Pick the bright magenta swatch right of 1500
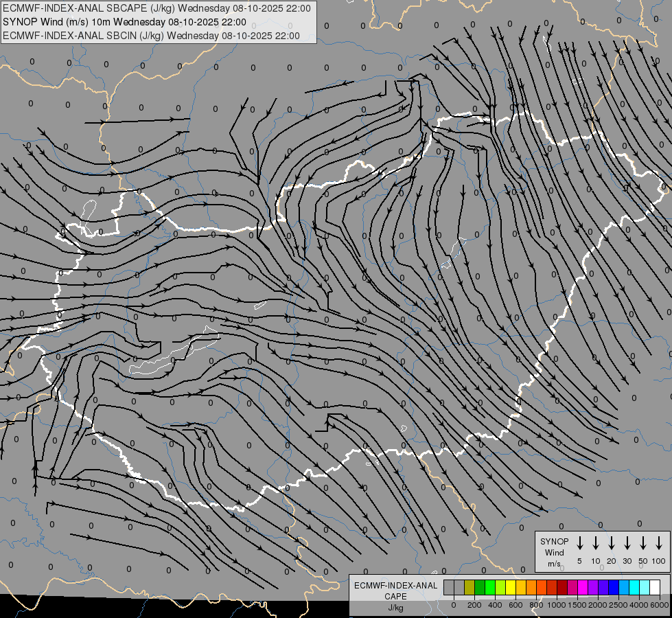This screenshot has height=618, width=672. [583, 587]
